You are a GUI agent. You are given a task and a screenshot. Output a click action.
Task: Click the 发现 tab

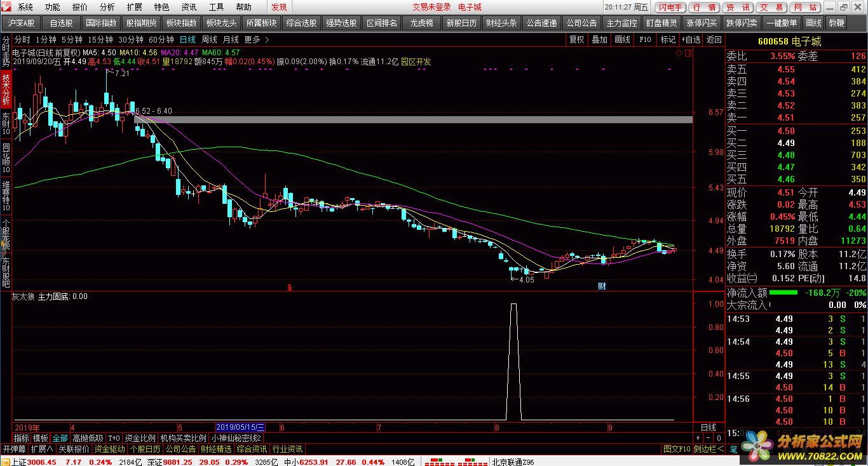[279, 8]
